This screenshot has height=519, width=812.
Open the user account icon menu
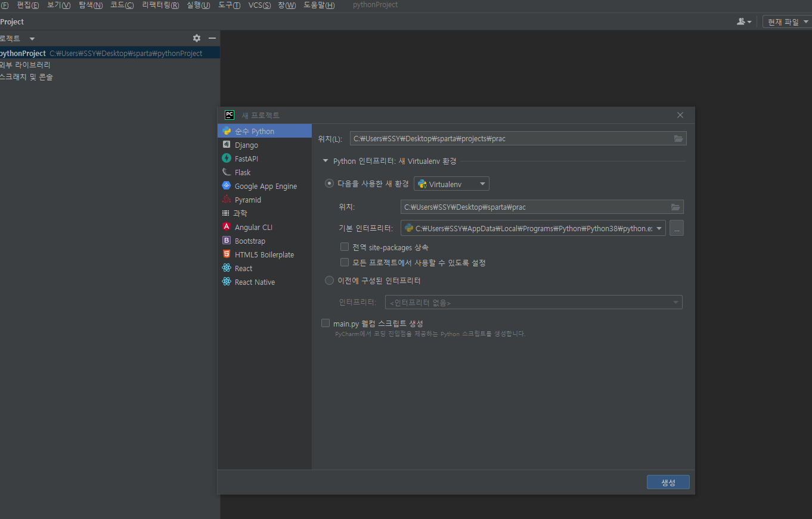744,21
